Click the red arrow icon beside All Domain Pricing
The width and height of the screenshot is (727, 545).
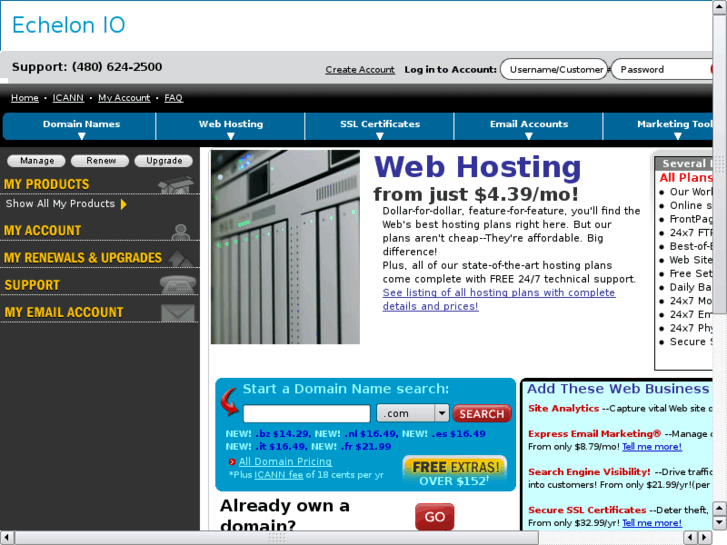232,462
